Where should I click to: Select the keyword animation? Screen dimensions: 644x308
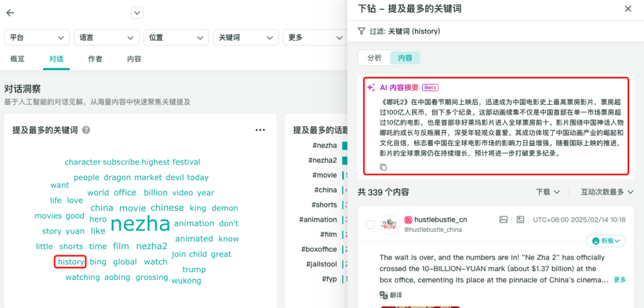[194, 223]
